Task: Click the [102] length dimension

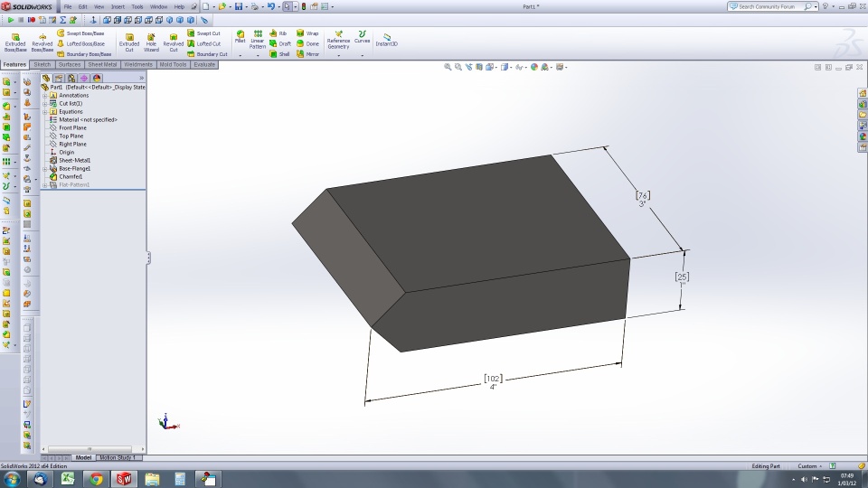Action: 493,379
